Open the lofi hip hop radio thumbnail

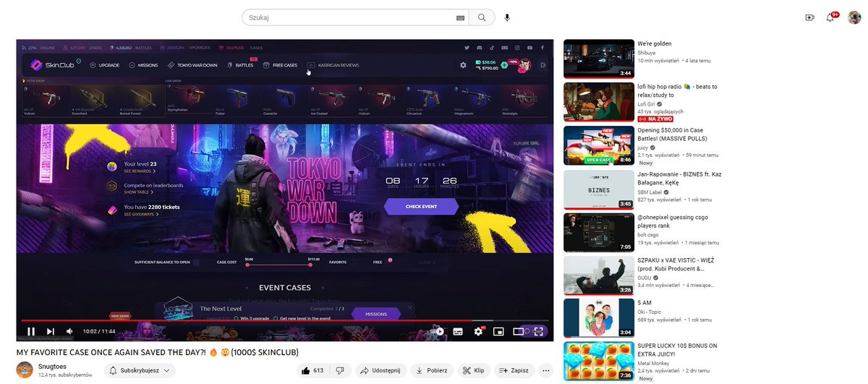point(599,103)
